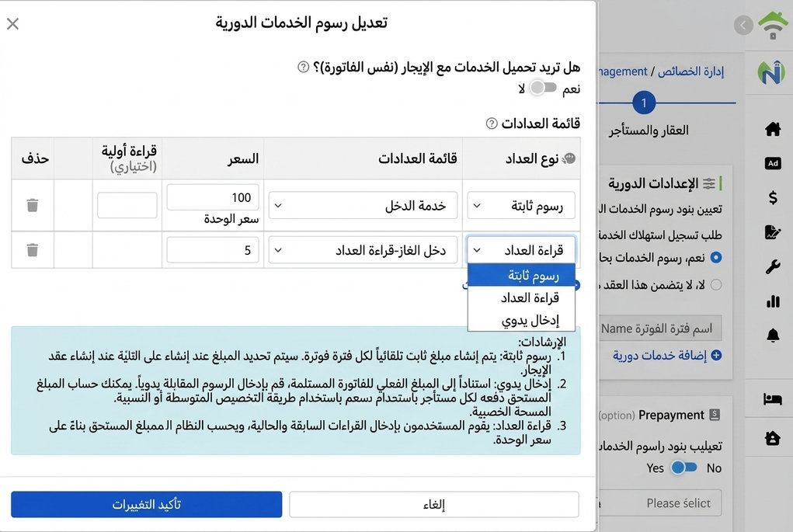Toggle same-invoice نعم/لا switch
The height and width of the screenshot is (532, 793).
[x=543, y=88]
